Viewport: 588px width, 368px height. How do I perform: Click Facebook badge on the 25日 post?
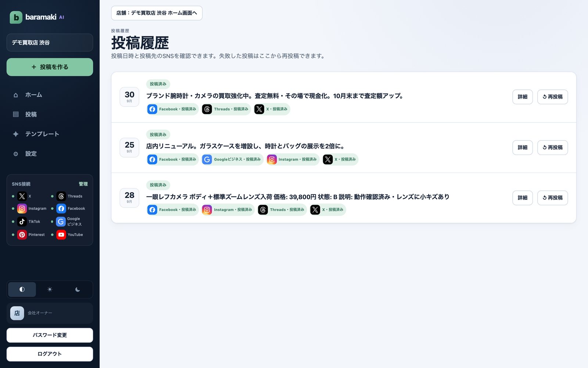pos(173,159)
